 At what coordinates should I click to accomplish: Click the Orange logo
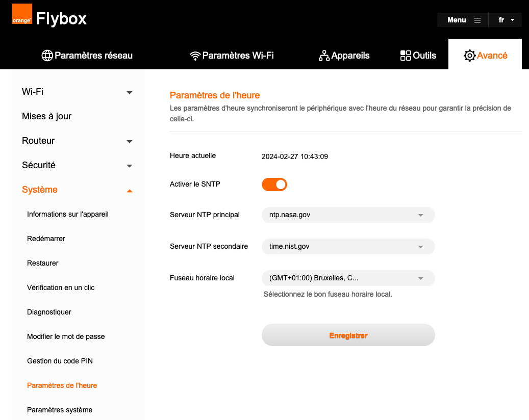[22, 14]
